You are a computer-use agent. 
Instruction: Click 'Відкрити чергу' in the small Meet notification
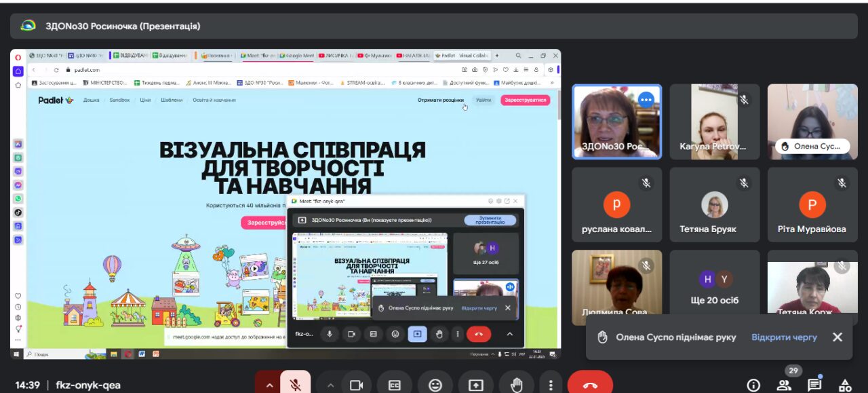[479, 307]
